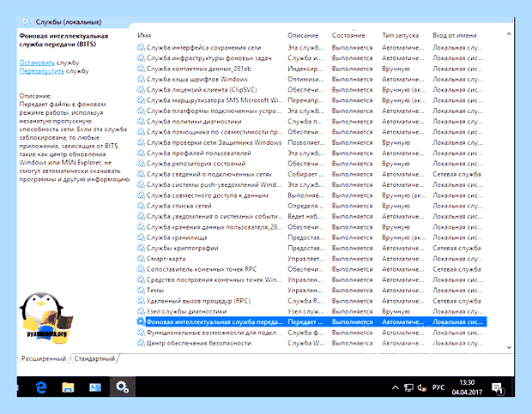Click gear icon of Удаленный вызов процедур (RPC)
The width and height of the screenshot is (532, 414).
pos(141,301)
